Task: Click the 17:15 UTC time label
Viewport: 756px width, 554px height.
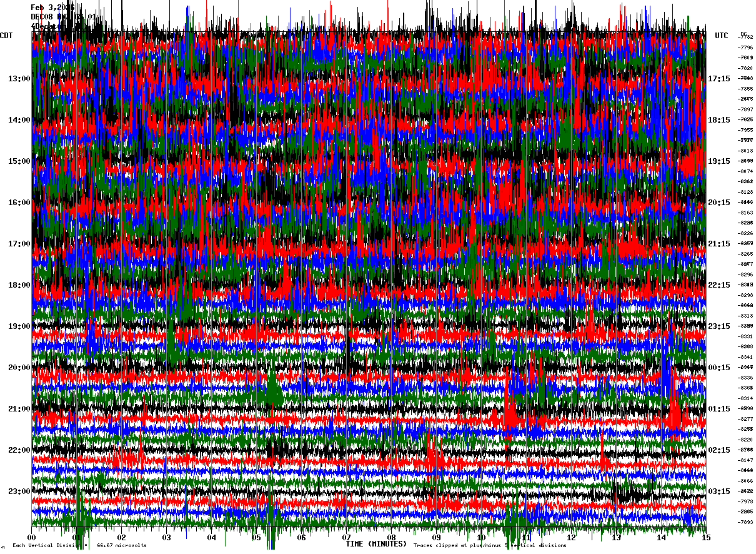Action: pyautogui.click(x=719, y=79)
